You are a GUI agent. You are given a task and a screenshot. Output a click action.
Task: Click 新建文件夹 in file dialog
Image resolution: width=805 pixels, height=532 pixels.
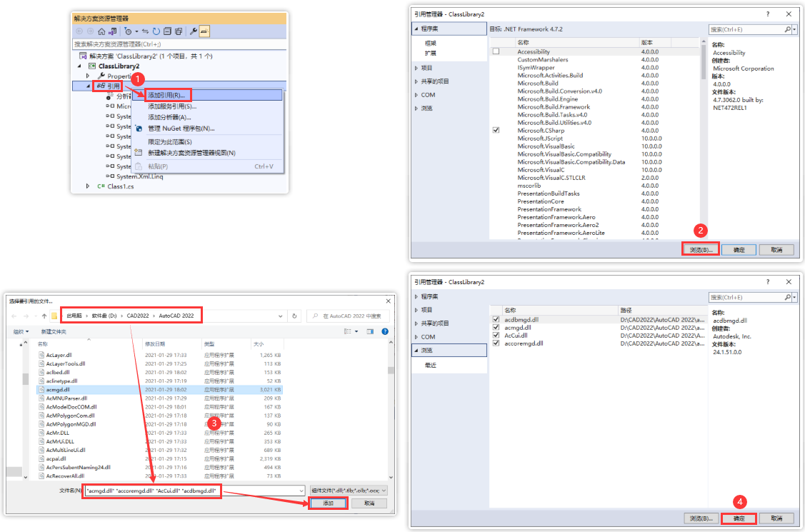[x=54, y=332]
